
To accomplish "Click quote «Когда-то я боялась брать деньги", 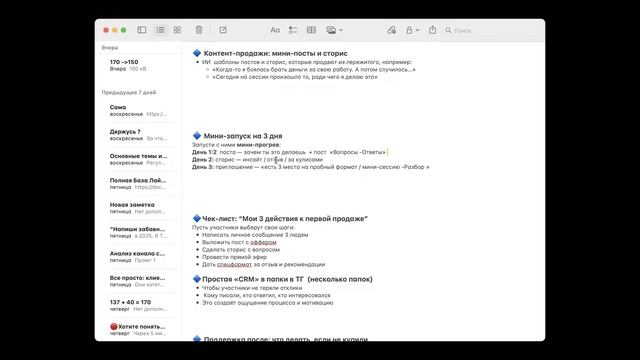I will pos(313,70).
